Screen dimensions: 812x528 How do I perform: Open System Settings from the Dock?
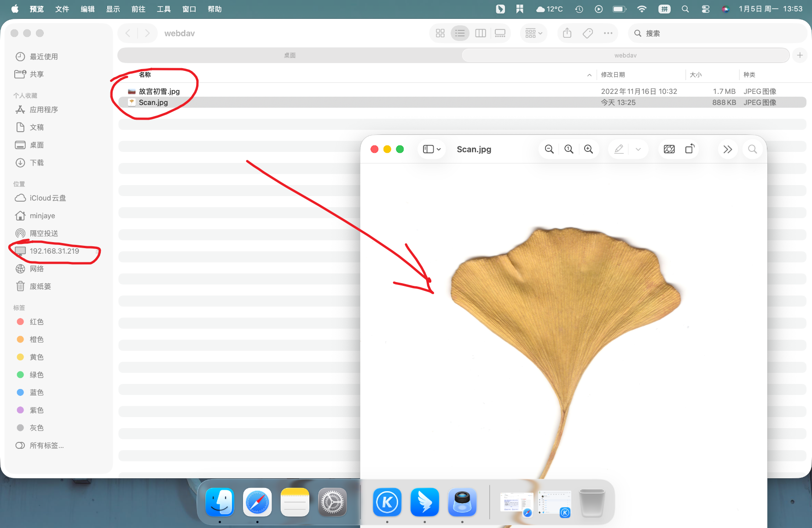pos(332,502)
